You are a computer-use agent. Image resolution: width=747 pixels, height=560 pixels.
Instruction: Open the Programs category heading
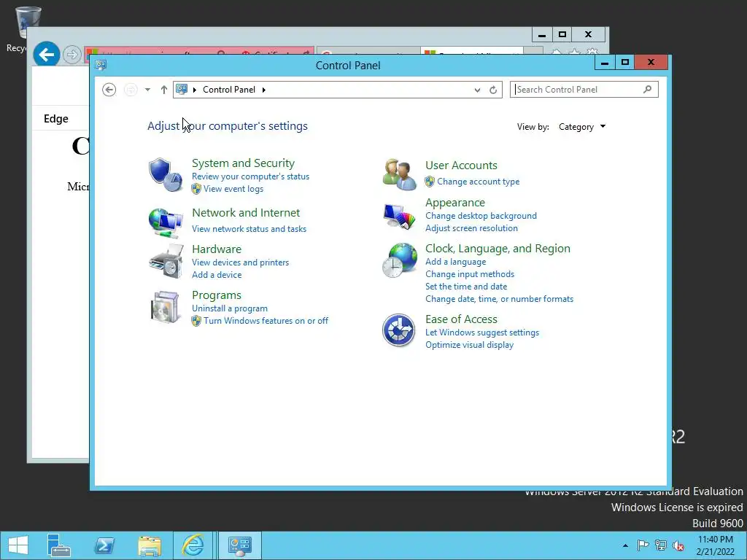click(216, 295)
